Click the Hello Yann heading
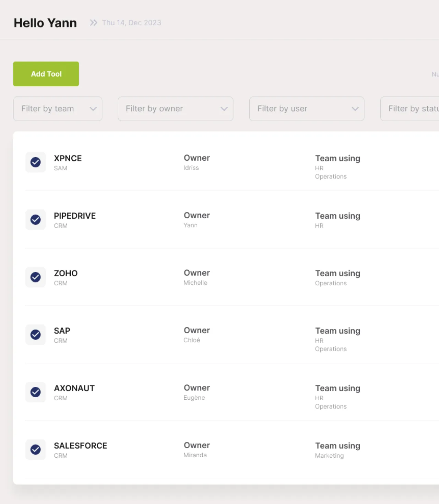 (x=45, y=23)
